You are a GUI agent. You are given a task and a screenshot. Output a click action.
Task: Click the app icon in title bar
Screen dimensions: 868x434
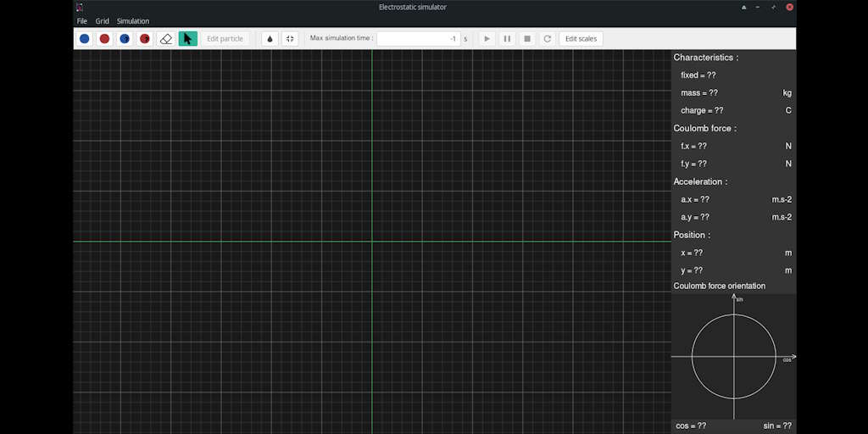80,7
